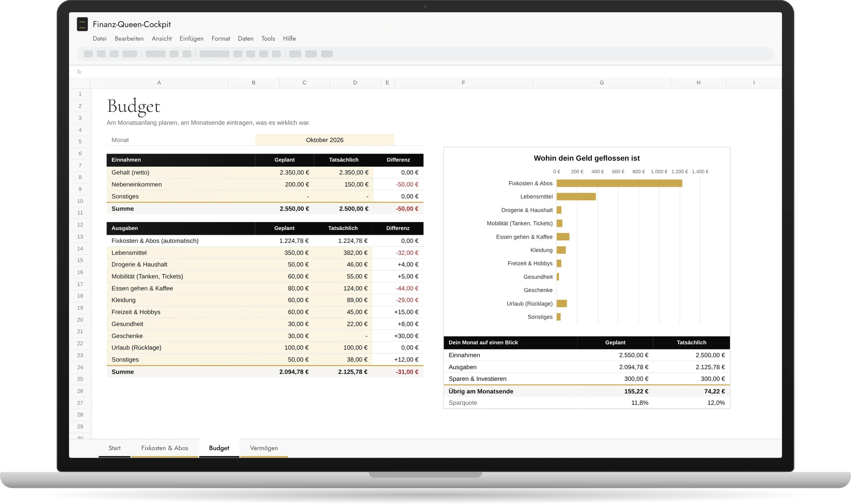Click the Finanz-Queen-Cockpit document icon
Screen dimensions: 851x504
click(82, 24)
